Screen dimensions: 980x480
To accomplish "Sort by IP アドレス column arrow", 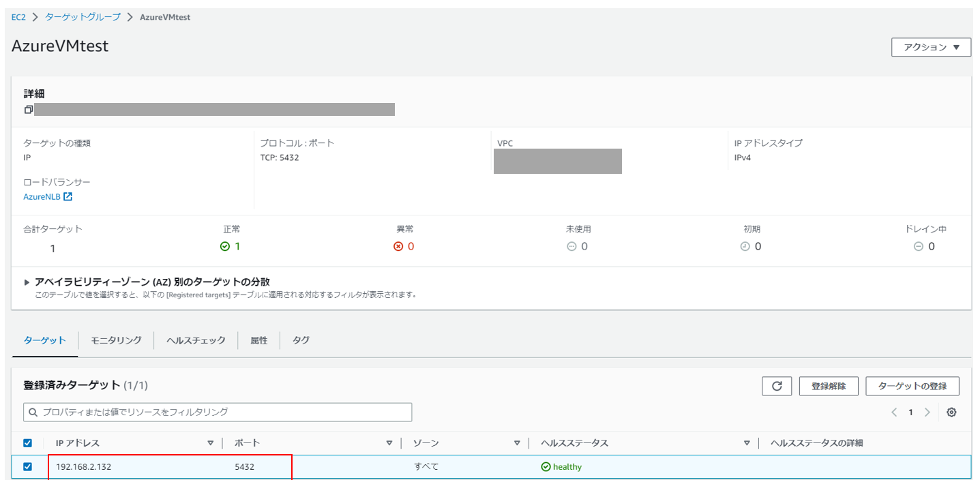I will click(x=211, y=443).
